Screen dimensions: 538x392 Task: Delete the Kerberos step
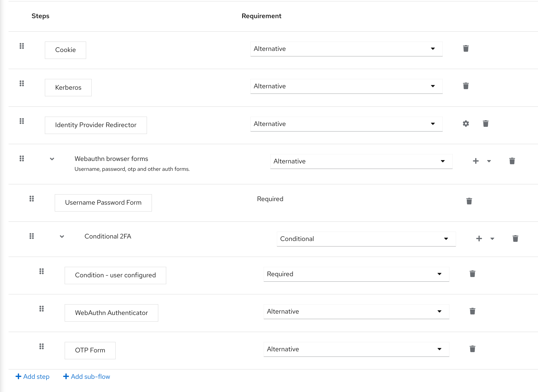click(466, 86)
